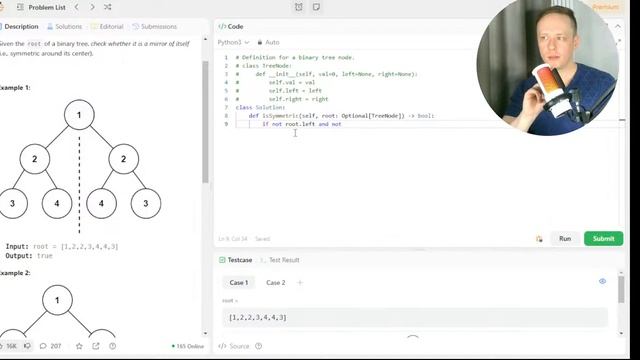Open the help icon beside Source

(258, 346)
